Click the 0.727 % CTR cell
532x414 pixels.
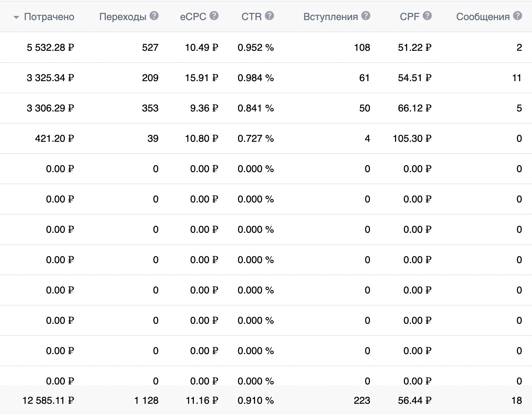coord(256,138)
